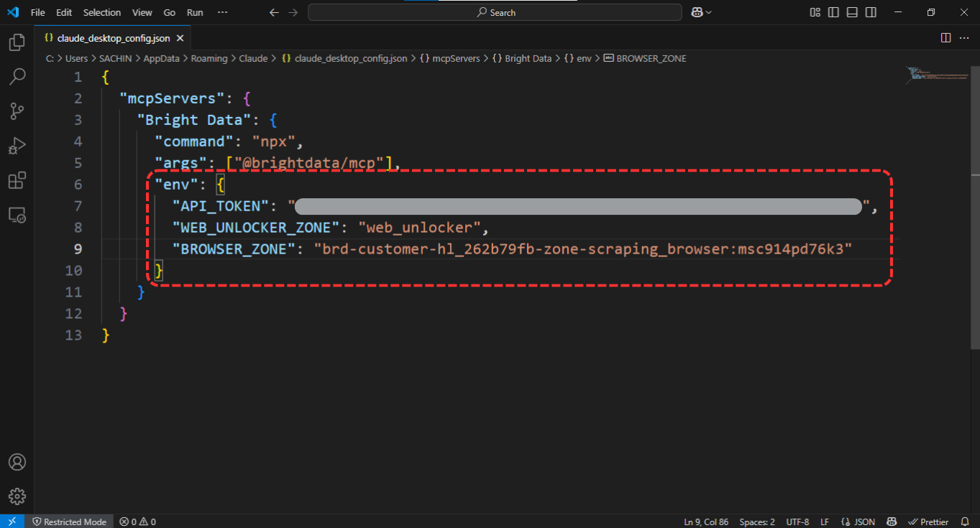Open the Extensions view

17,180
